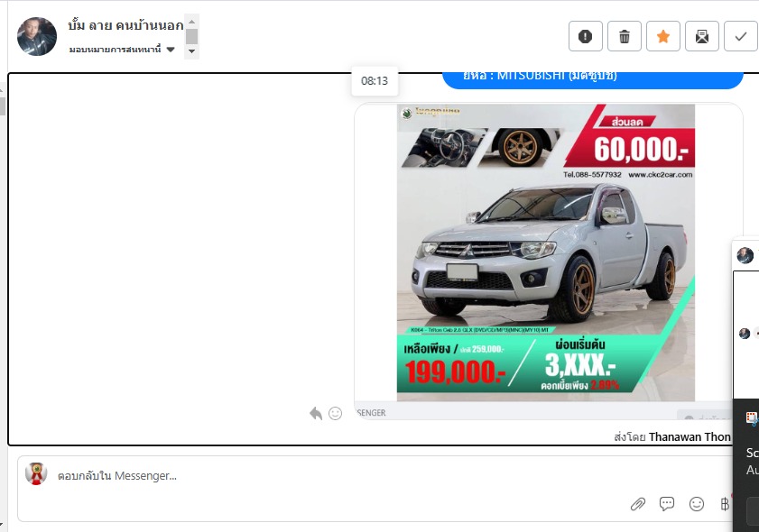Image resolution: width=759 pixels, height=532 pixels.
Task: Open customer profile picture in header
Action: pyautogui.click(x=37, y=37)
